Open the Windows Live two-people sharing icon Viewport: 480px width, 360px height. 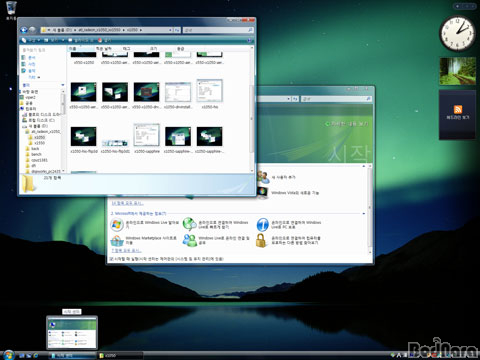189,240
